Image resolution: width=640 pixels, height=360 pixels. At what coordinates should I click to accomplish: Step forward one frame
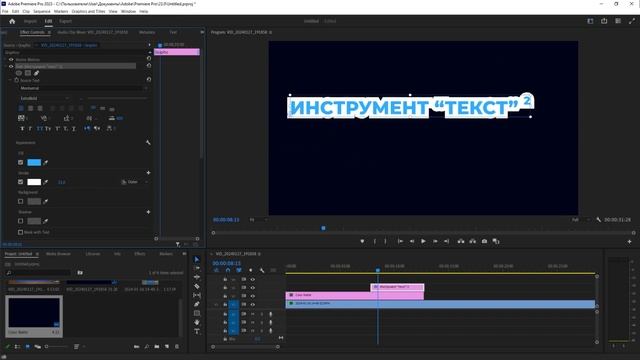[x=435, y=241]
